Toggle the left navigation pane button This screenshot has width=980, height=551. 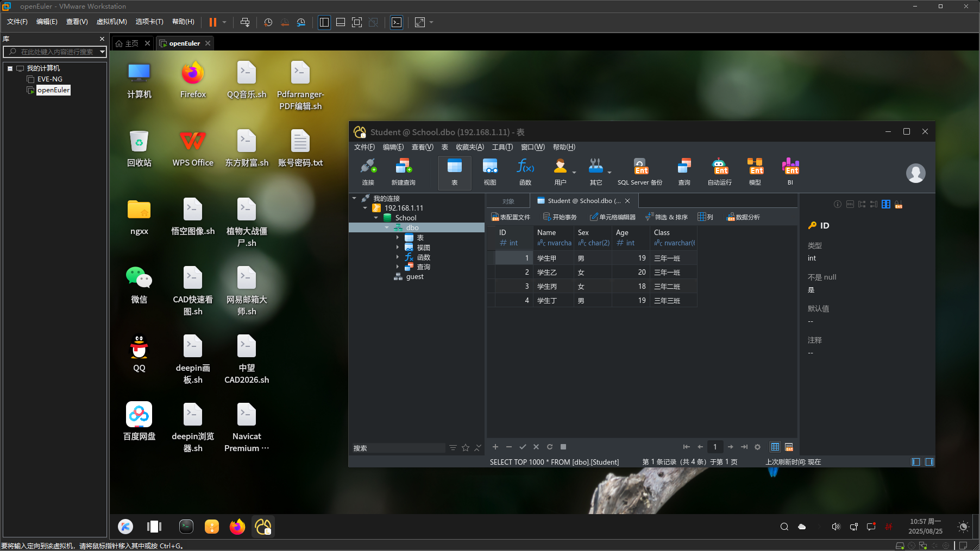916,462
